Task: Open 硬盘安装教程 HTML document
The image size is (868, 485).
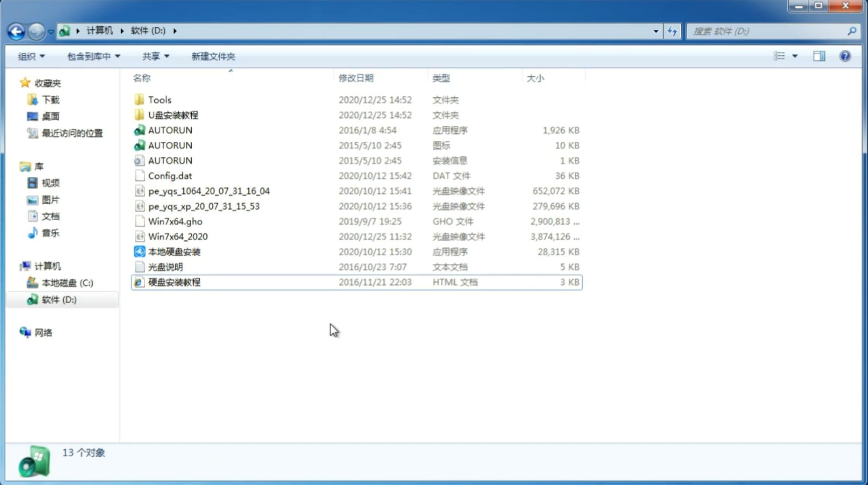Action: [x=174, y=282]
